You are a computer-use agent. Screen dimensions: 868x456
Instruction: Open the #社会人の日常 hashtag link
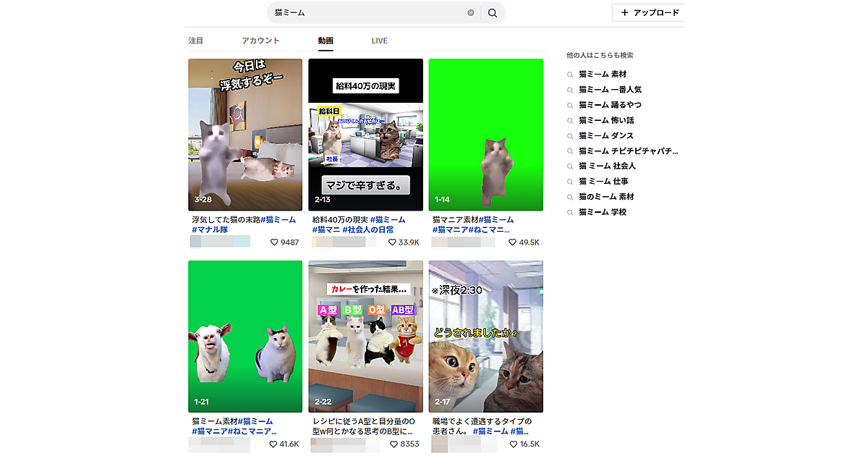pos(372,230)
